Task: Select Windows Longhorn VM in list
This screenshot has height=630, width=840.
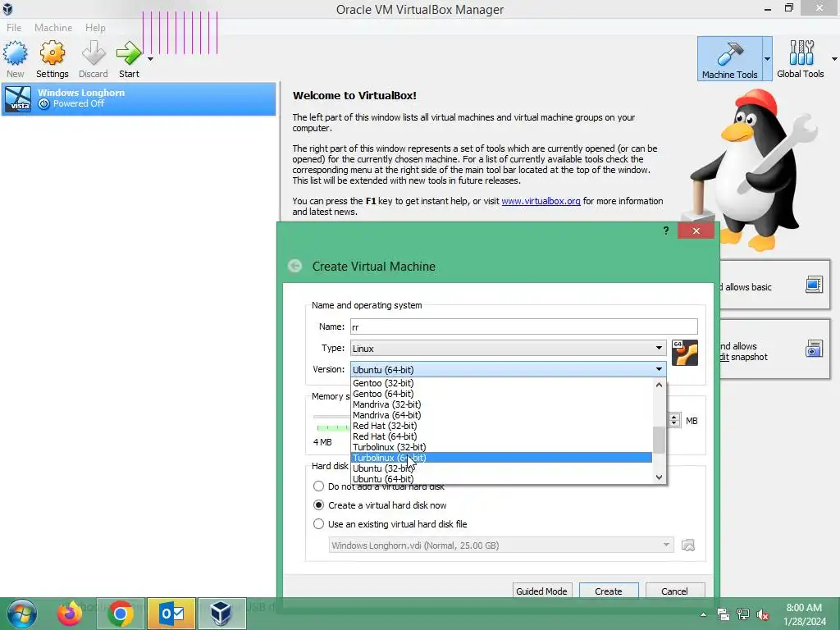Action: [x=138, y=98]
